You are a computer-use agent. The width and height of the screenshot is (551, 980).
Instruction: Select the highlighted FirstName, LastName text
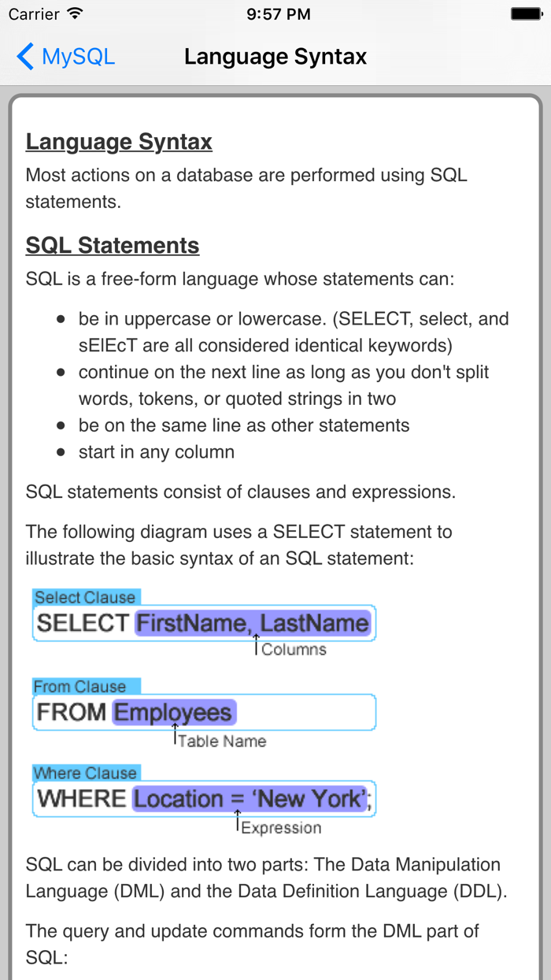(252, 623)
